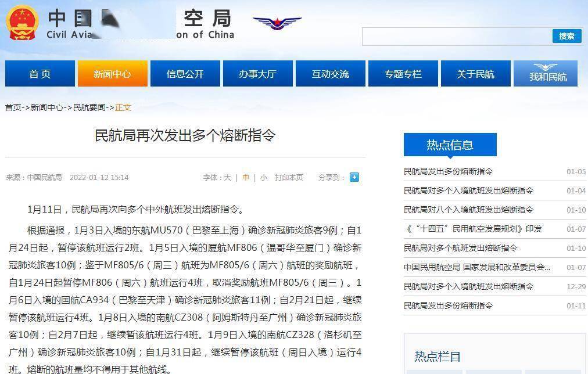Open the share plus icon
This screenshot has width=588, height=374.
pyautogui.click(x=354, y=177)
